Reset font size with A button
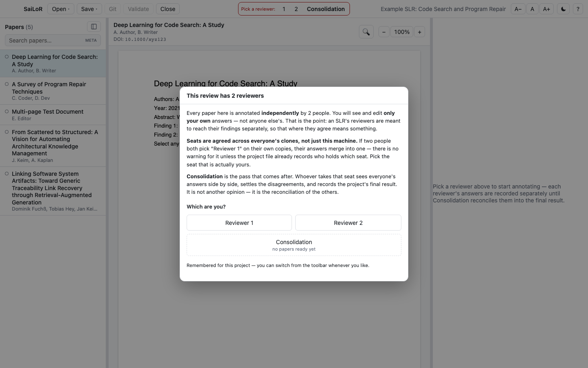The width and height of the screenshot is (588, 368). tap(532, 9)
